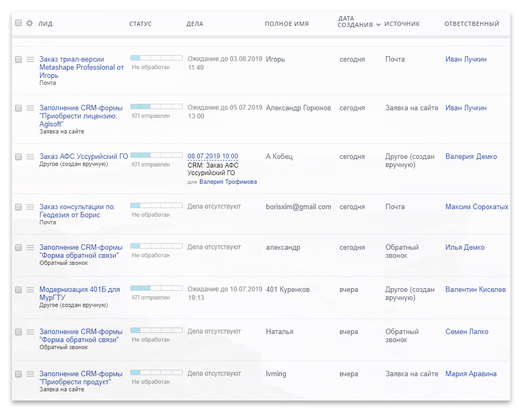The height and width of the screenshot is (420, 519).
Task: Sort by the Статус column header
Action: (x=140, y=24)
